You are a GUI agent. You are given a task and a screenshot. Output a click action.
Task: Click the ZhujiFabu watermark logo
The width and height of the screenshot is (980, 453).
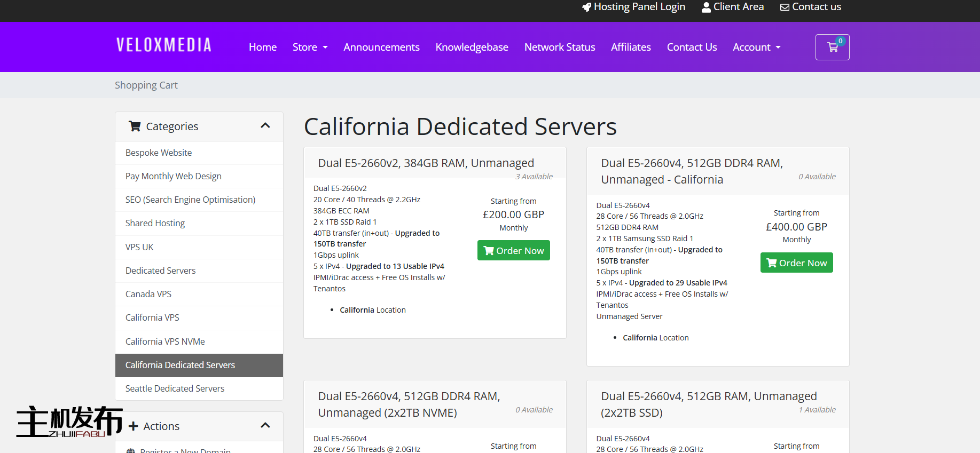pos(68,422)
